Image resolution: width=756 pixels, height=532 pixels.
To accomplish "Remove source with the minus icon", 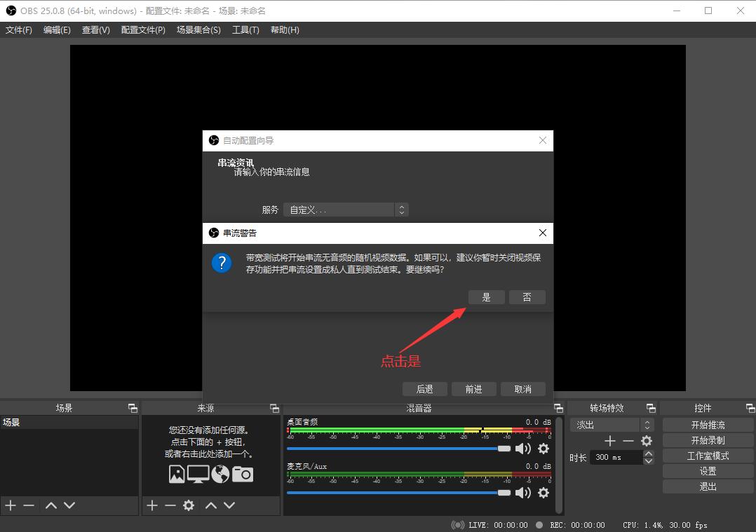I will [170, 505].
